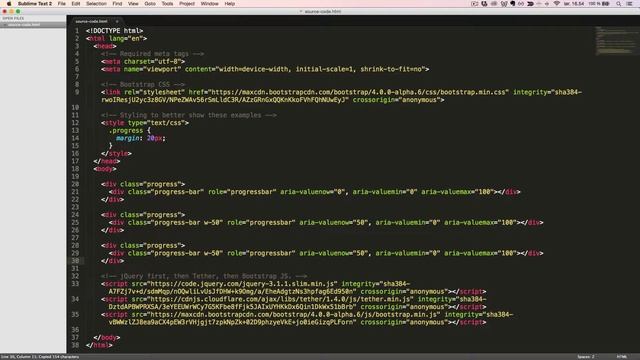Click the closing html tag on line 38
Screen dimensions: 640x360
click(99, 345)
